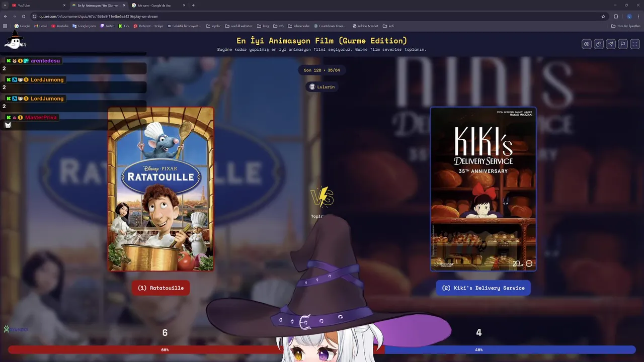Image resolution: width=644 pixels, height=362 pixels.
Task: Close the En İyi Animasyon Film tab
Action: 124,5
